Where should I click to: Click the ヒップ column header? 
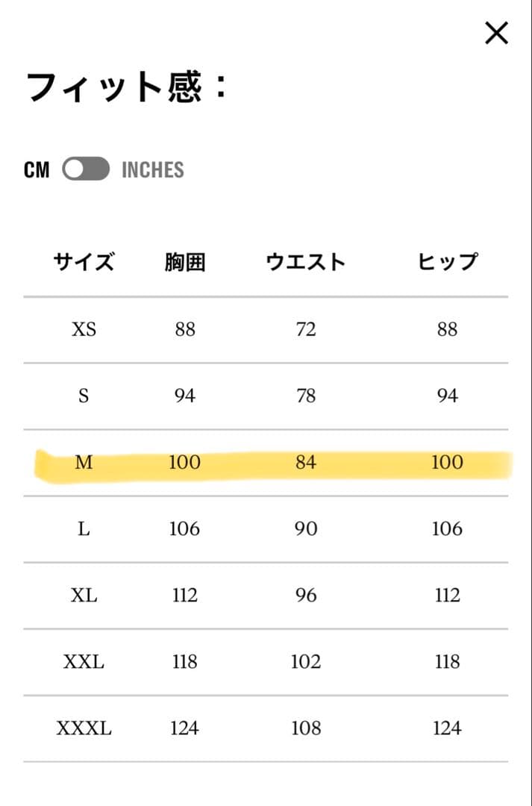click(446, 261)
